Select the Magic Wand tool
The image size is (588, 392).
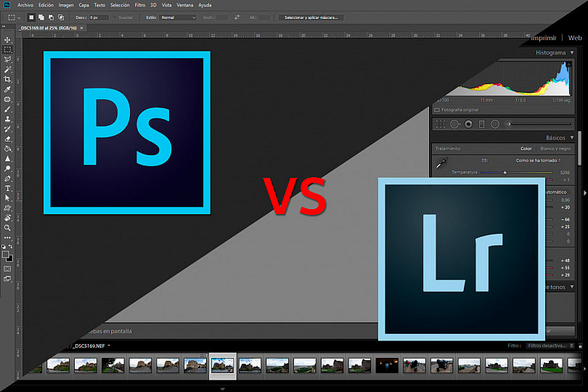coord(7,70)
